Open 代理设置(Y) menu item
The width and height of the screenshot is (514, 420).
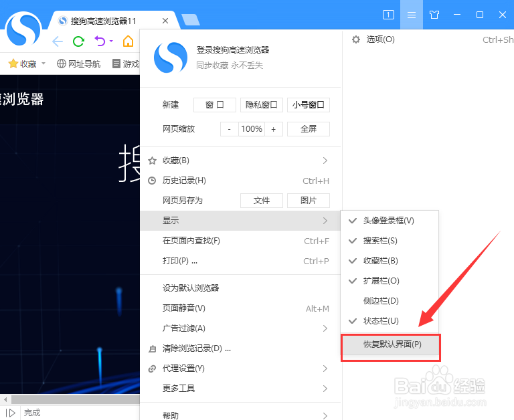click(x=240, y=369)
